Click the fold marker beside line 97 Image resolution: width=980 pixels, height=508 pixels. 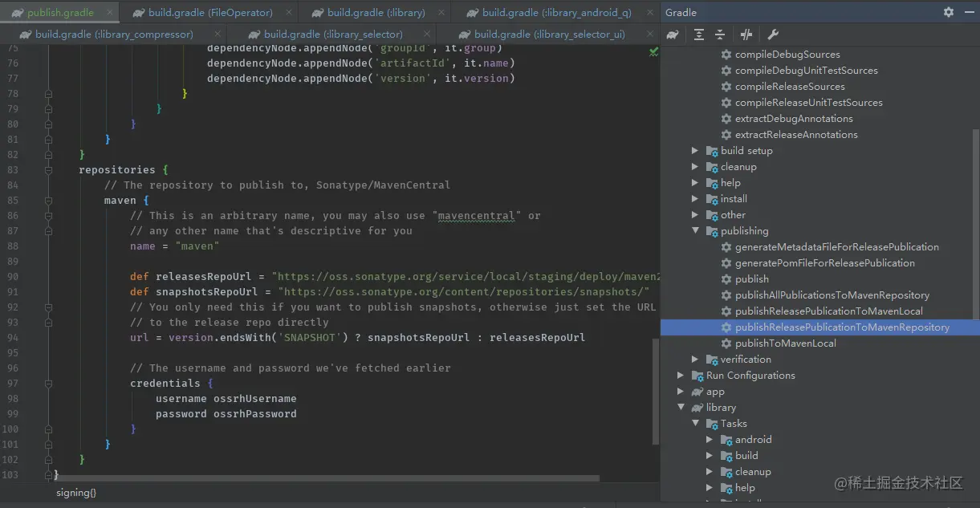click(48, 384)
